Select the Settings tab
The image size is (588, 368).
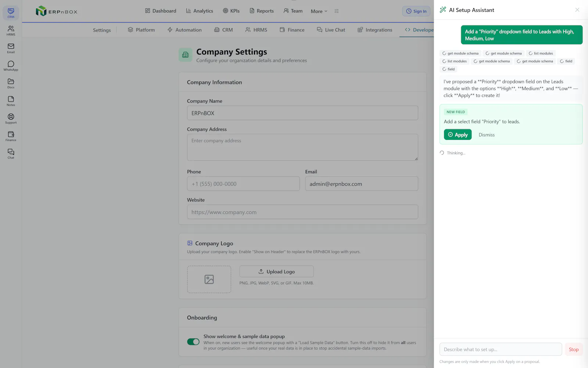(x=102, y=30)
